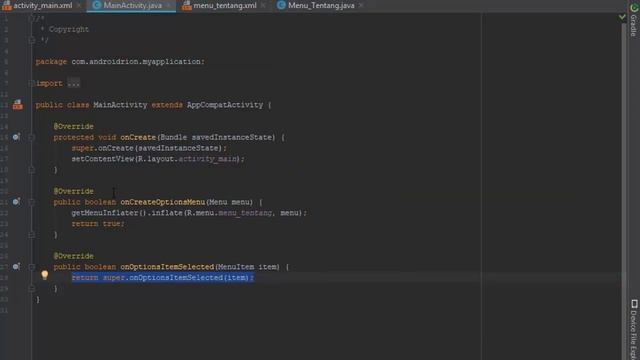Click super.onCreate(savedInstanceState) line
This screenshot has width=640, height=360.
point(149,148)
